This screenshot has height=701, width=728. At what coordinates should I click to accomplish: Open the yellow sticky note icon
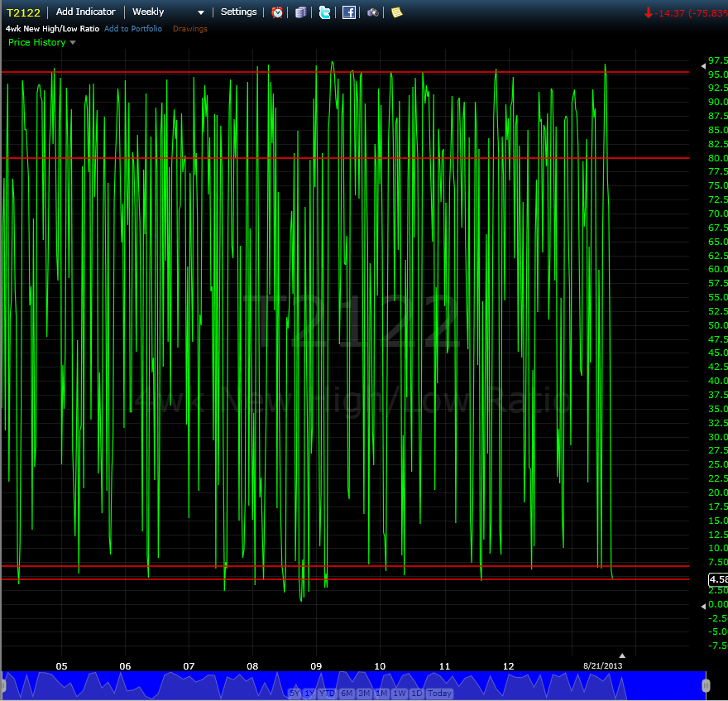pyautogui.click(x=396, y=12)
